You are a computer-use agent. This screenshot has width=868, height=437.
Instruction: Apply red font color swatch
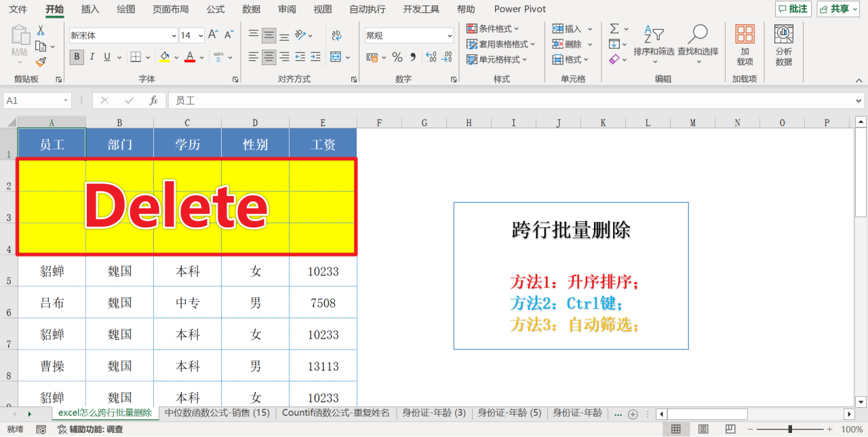(x=190, y=57)
